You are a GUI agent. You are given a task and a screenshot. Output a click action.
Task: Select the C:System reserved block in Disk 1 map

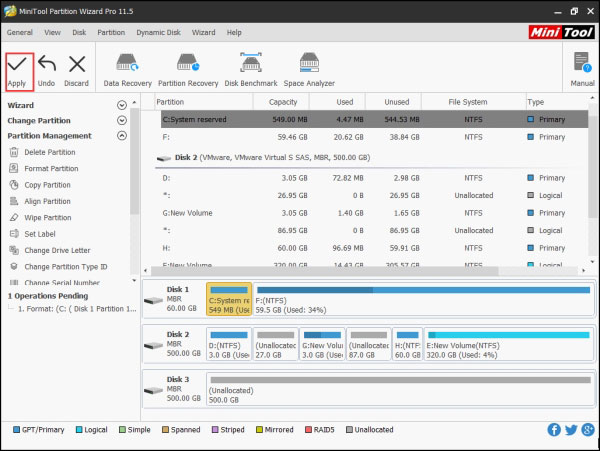coord(229,299)
